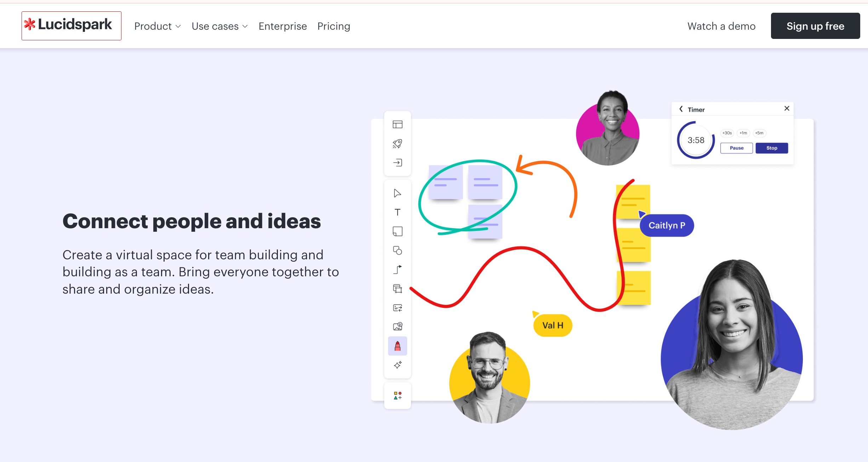Select the sticky note tool
Screen dimensions: 868x462
click(x=397, y=231)
